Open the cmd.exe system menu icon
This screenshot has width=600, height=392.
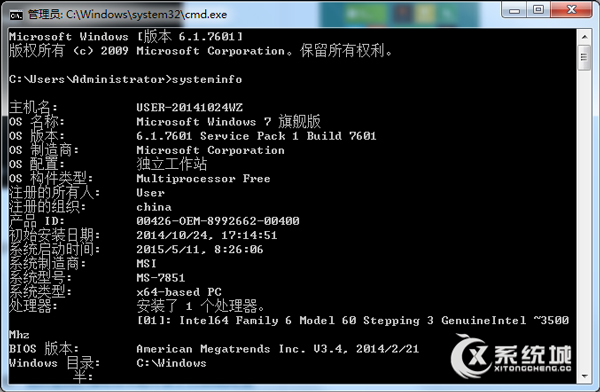pyautogui.click(x=16, y=15)
